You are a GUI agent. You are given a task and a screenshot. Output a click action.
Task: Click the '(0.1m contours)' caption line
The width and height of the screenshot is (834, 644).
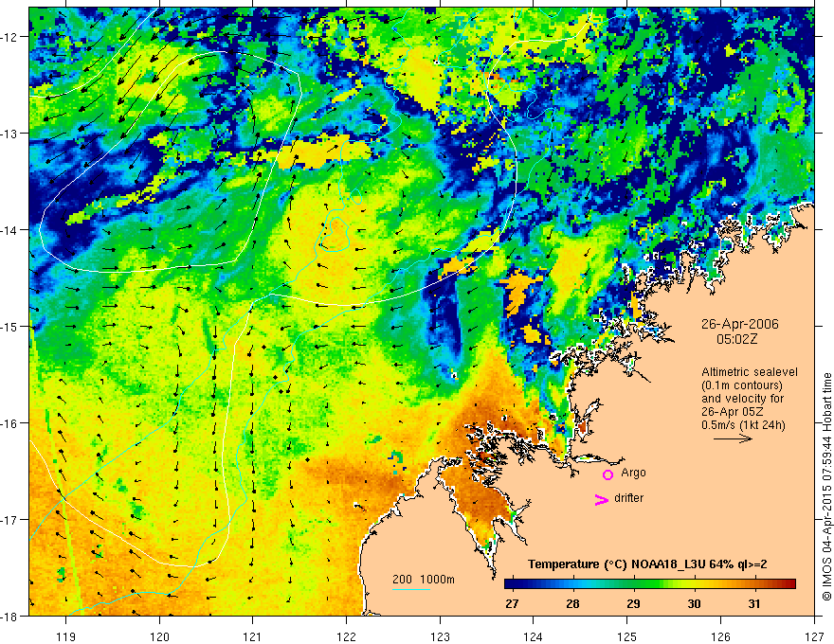742,385
